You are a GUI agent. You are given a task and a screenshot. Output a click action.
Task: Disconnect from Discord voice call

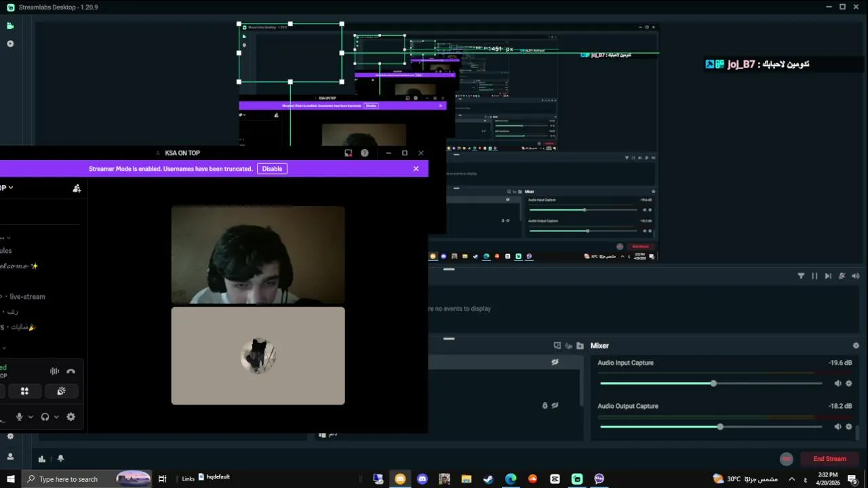tap(71, 371)
